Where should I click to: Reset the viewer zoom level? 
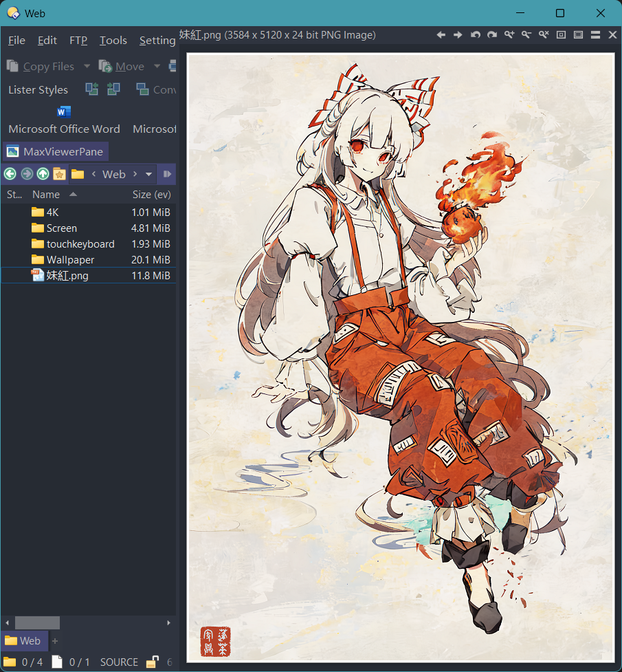click(544, 34)
